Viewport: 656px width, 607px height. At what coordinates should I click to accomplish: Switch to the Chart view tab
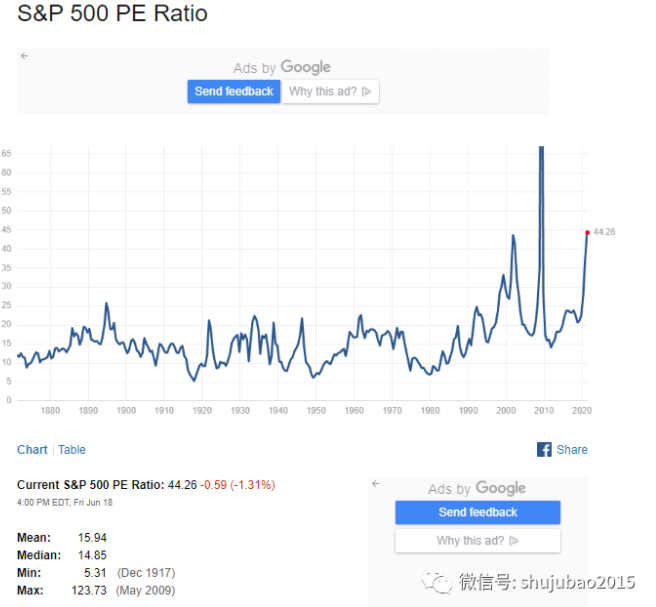(32, 450)
